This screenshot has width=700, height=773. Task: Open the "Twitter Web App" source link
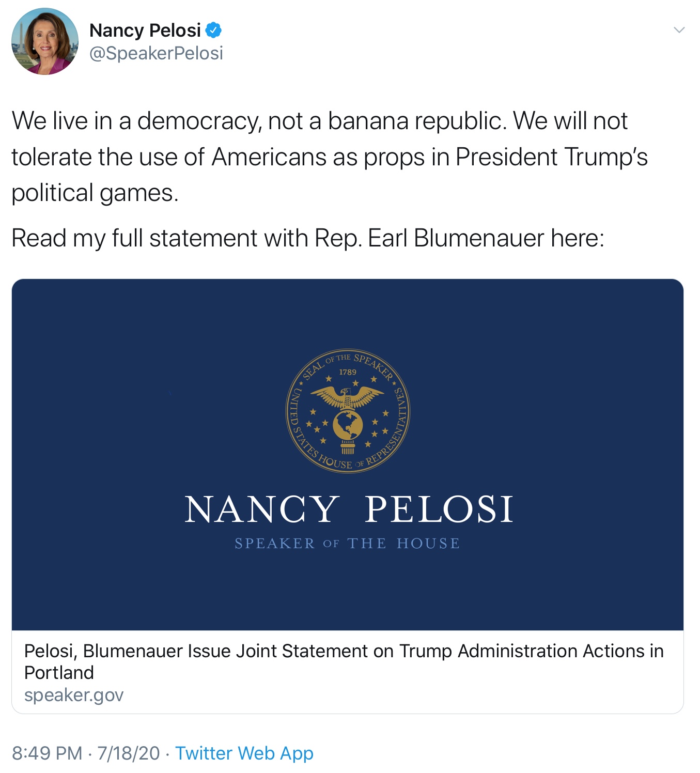pyautogui.click(x=244, y=753)
